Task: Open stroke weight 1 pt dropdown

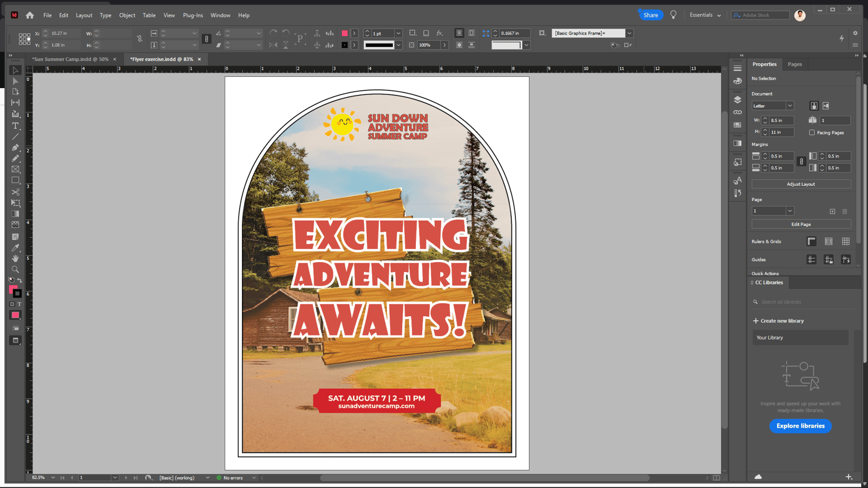Action: pos(398,33)
